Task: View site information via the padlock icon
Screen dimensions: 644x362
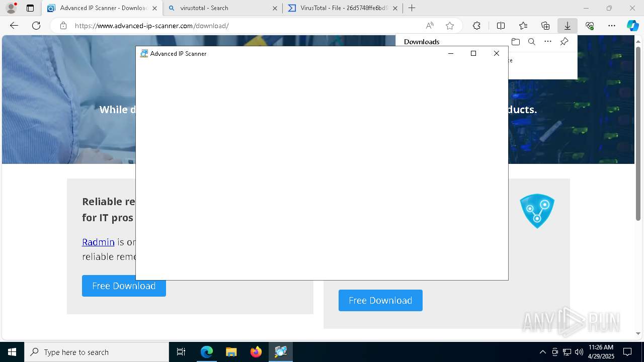Action: pyautogui.click(x=63, y=26)
